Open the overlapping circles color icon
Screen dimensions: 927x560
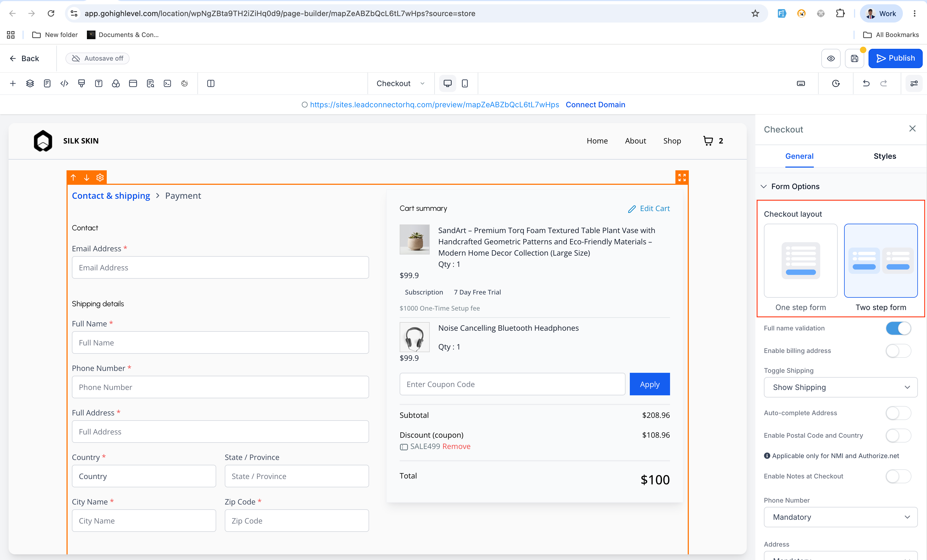point(116,83)
